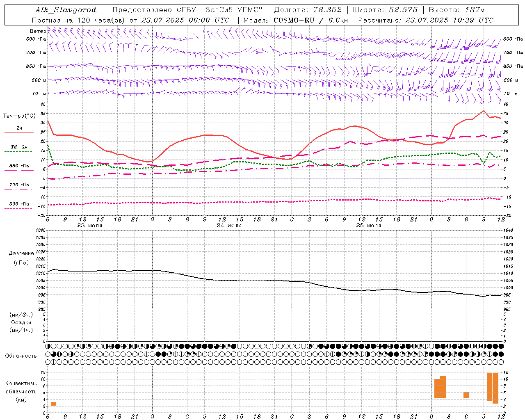Image resolution: width=525 pixels, height=420 pixels.
Task: Click the 'Td 2м' dew point legend entry
Action: (x=19, y=147)
